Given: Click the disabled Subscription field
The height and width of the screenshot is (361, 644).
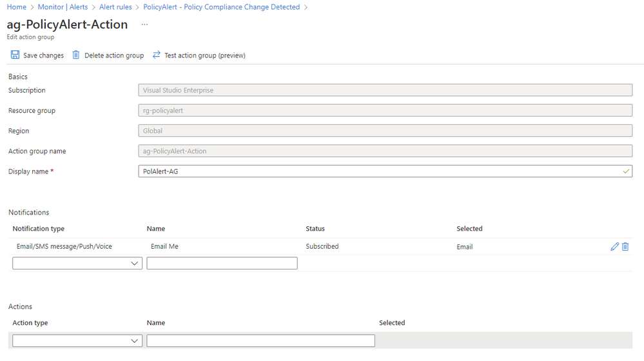Looking at the screenshot, I should (x=385, y=90).
